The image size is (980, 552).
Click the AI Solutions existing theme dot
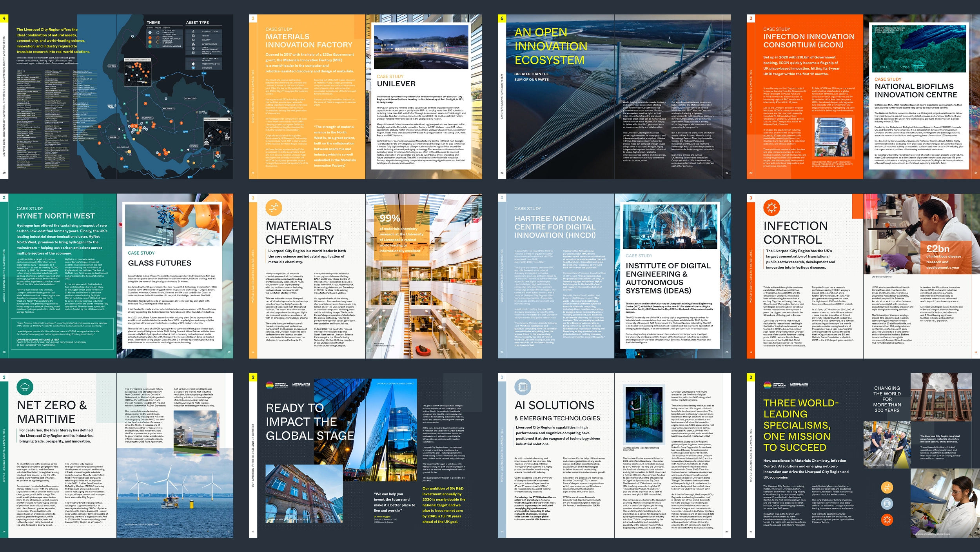[150, 33]
